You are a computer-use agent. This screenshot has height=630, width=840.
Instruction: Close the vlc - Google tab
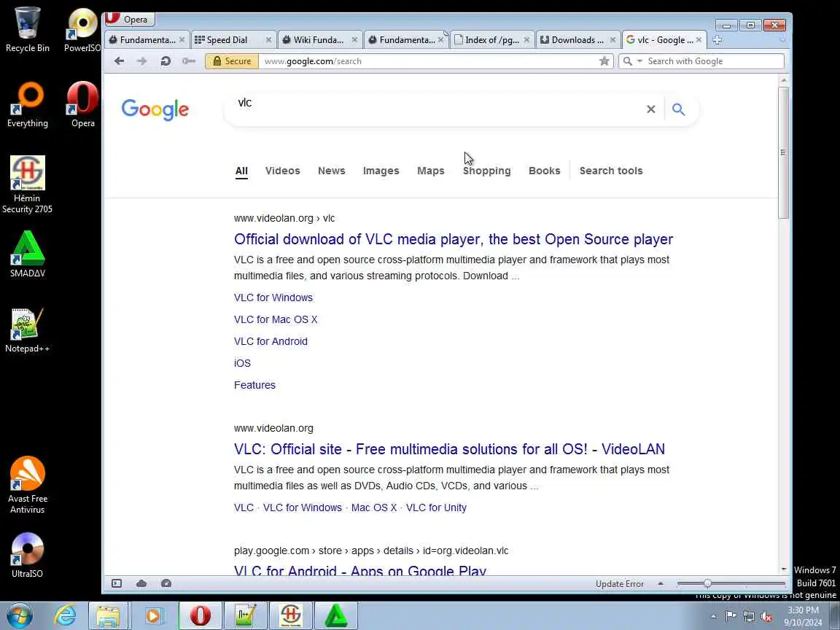[699, 40]
